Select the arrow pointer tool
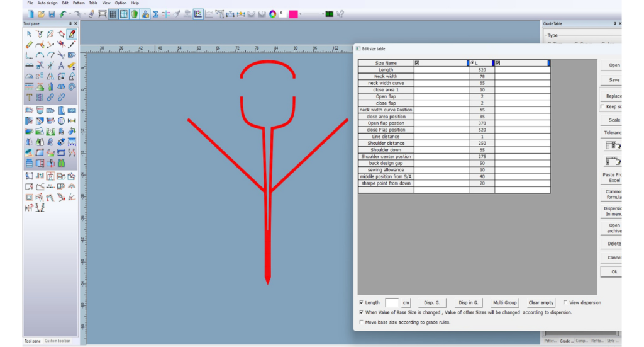644x347 pixels. pos(29,34)
